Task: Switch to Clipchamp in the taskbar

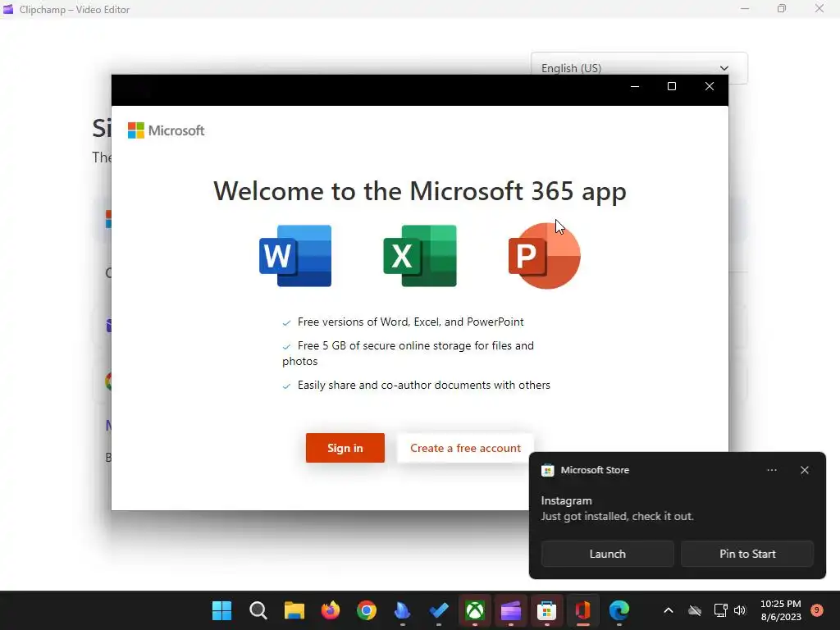Action: tap(510, 610)
